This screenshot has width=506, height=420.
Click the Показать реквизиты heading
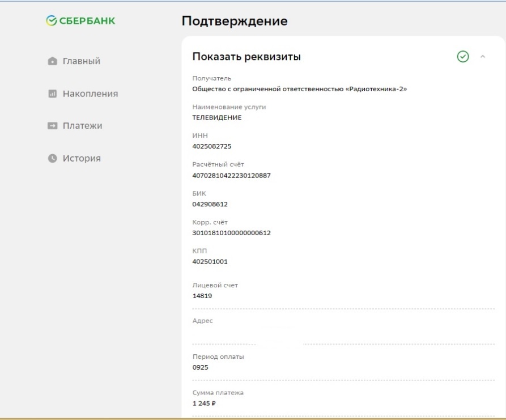246,57
